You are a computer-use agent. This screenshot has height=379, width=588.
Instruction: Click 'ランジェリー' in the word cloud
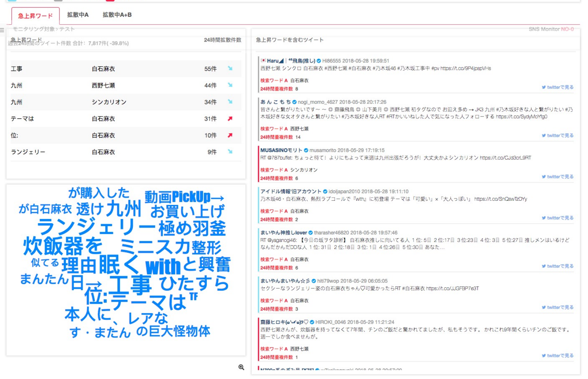pyautogui.click(x=96, y=227)
